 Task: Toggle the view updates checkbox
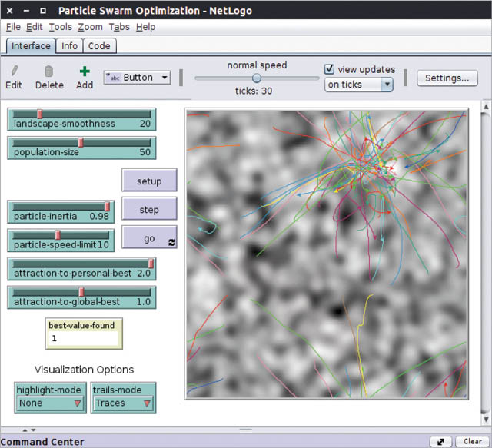tap(330, 69)
